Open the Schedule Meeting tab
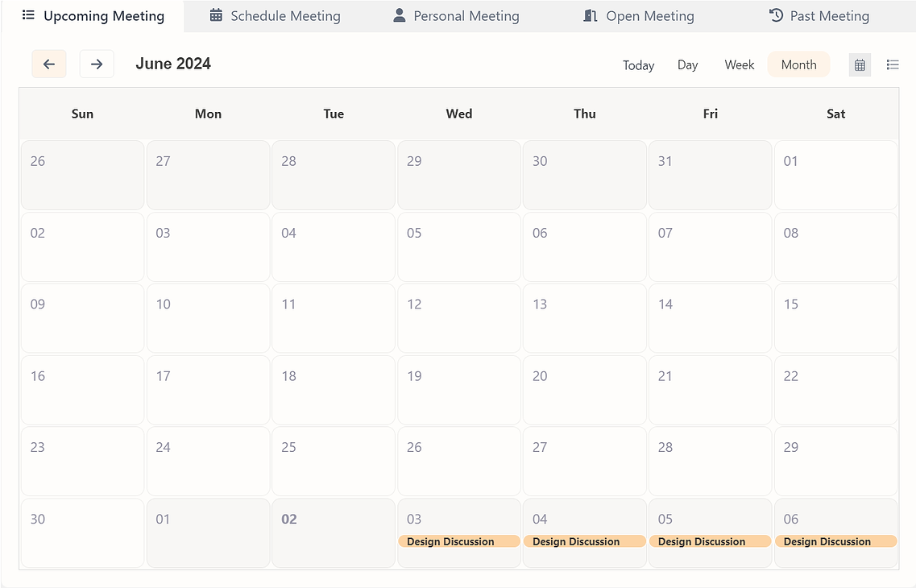Screen dimensions: 916x588 276,16
